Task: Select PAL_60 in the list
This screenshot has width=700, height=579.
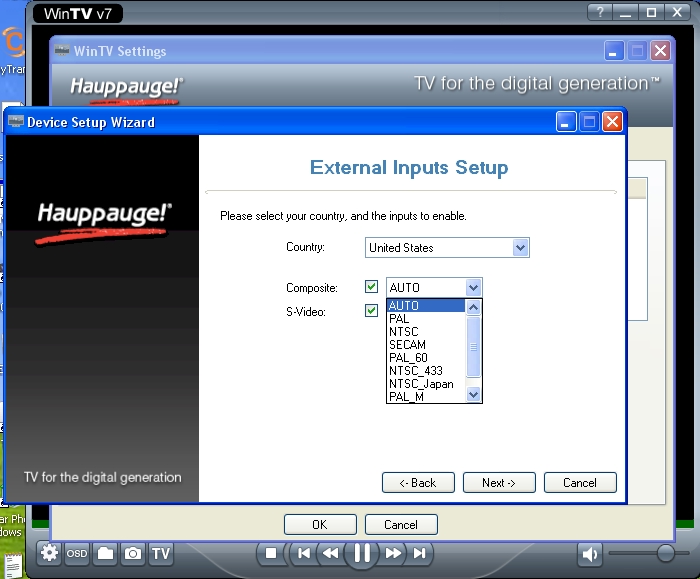Action: pyautogui.click(x=426, y=358)
